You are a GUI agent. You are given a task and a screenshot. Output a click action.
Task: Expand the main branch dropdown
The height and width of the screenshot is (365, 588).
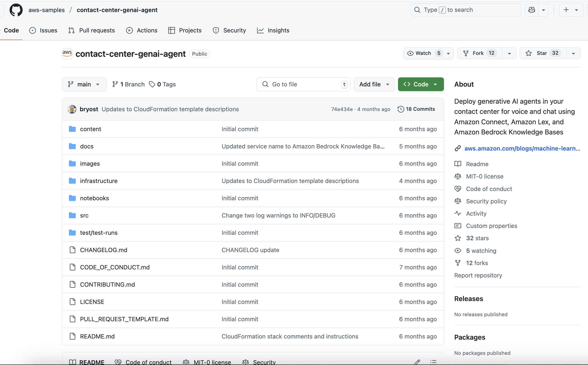84,84
